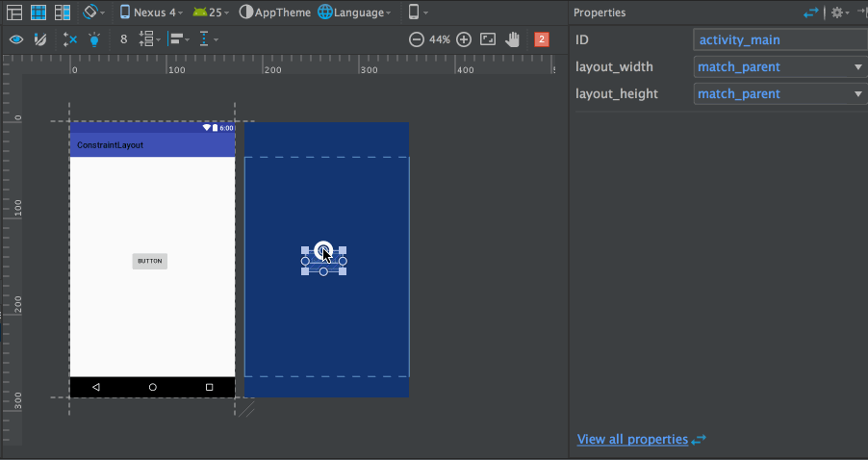Click zoom to fit screen icon
Viewport: 868px width, 460px height.
(488, 39)
